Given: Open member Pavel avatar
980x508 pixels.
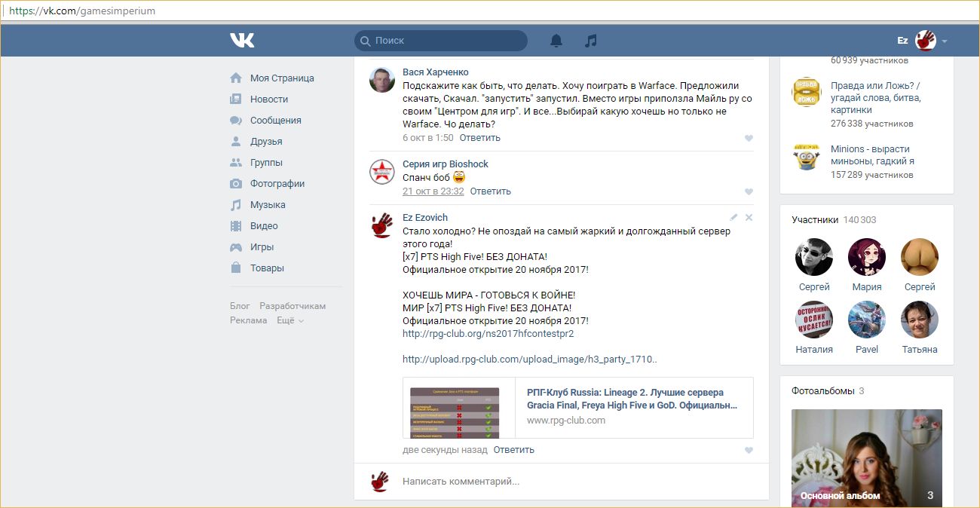Looking at the screenshot, I should coord(867,320).
